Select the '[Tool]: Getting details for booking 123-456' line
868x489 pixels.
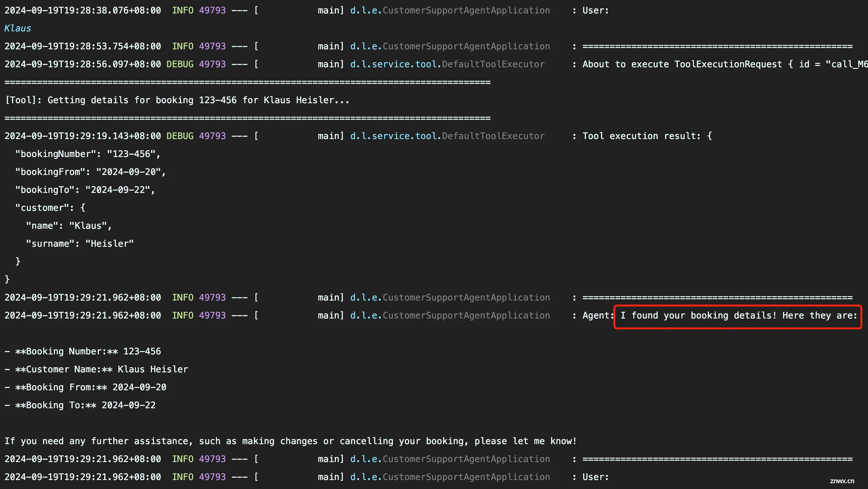tap(177, 100)
